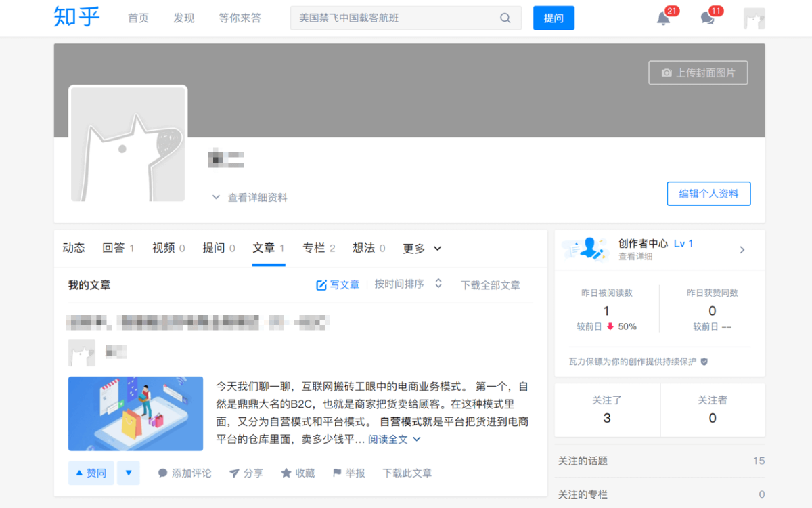Click the search magnifier icon
Screen dimensions: 812x508
505,18
